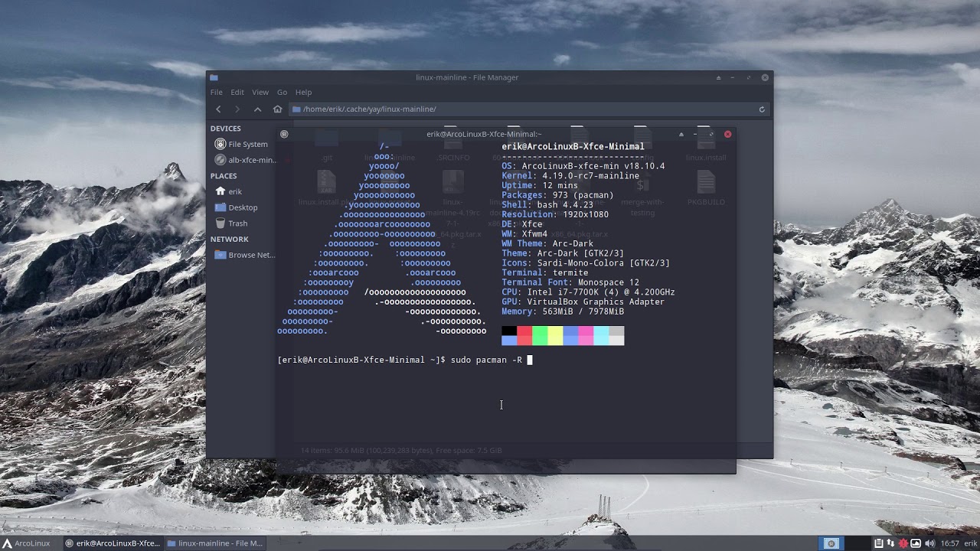980x551 pixels.
Task: Open Trash in the Places sidebar
Action: [232, 223]
